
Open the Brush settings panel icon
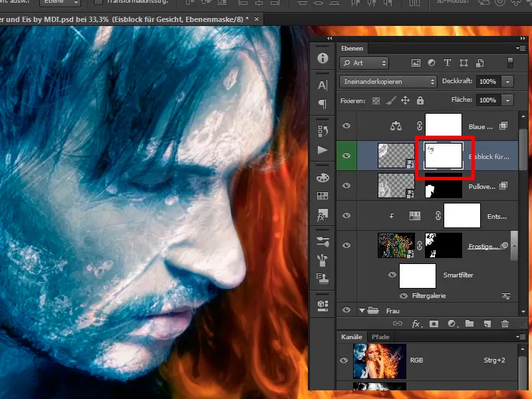[323, 241]
